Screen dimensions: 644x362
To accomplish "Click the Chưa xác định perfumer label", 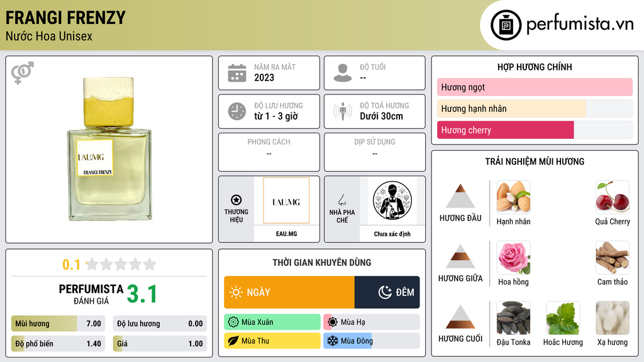I will (392, 234).
